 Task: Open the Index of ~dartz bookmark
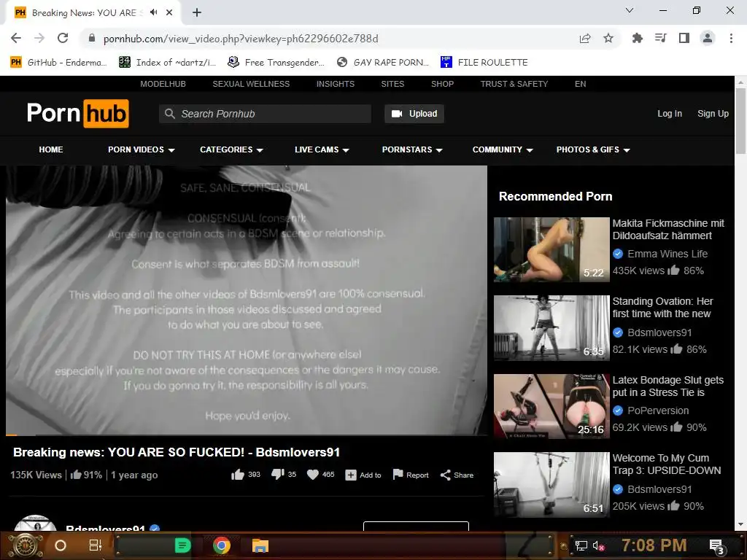point(167,63)
